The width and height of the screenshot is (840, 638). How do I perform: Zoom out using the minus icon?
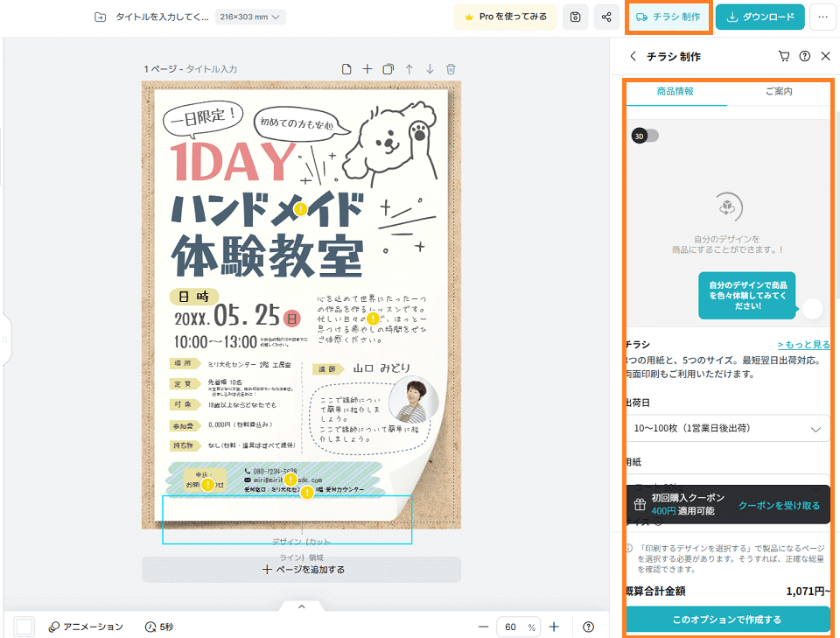pyautogui.click(x=484, y=627)
